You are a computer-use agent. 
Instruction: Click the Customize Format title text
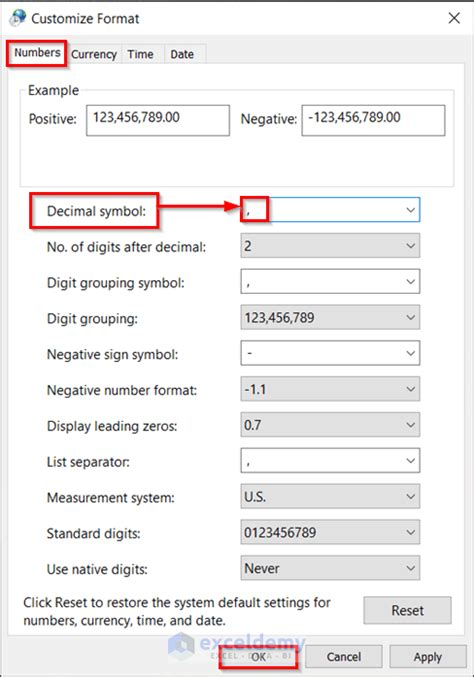[85, 19]
